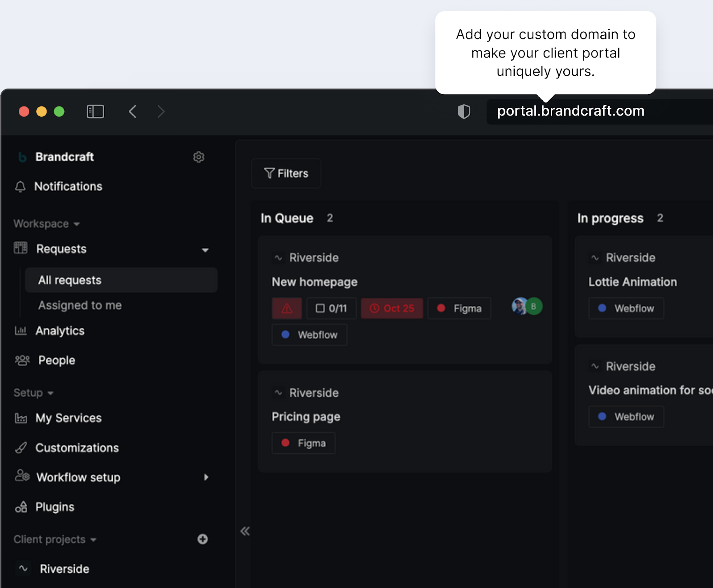Open the 0/11 checklist on New homepage
This screenshot has height=588, width=713.
click(x=331, y=308)
